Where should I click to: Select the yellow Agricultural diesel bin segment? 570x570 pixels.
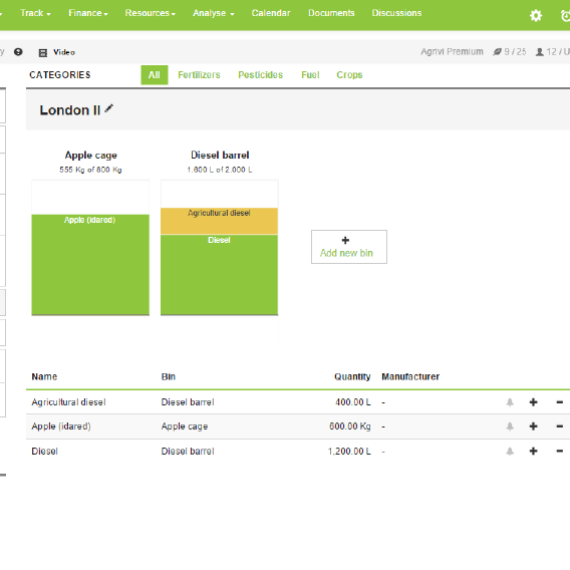219,221
